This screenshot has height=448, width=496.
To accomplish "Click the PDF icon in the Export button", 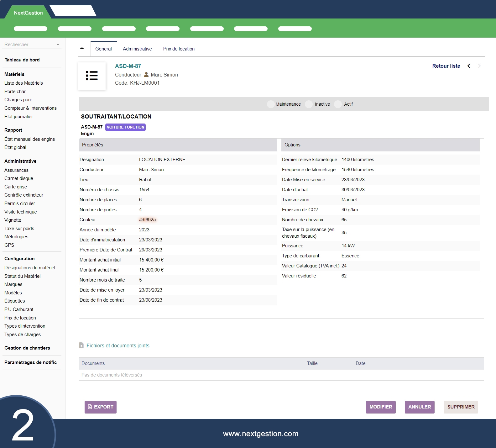I will [90, 407].
